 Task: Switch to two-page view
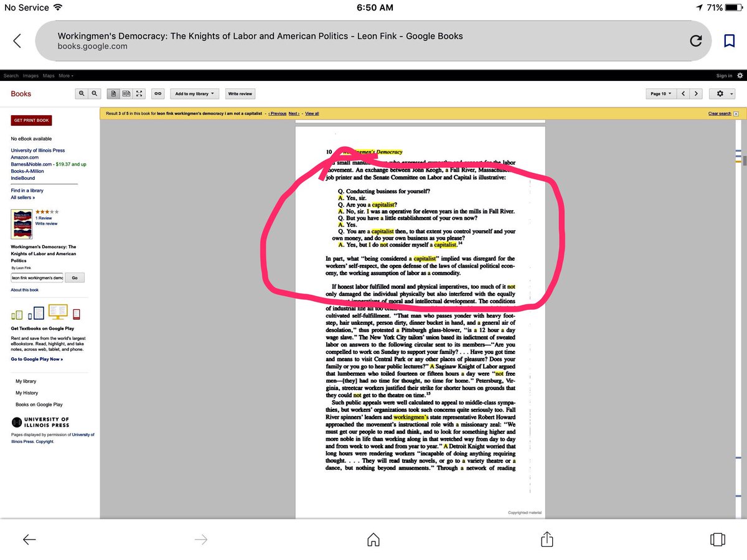[126, 94]
